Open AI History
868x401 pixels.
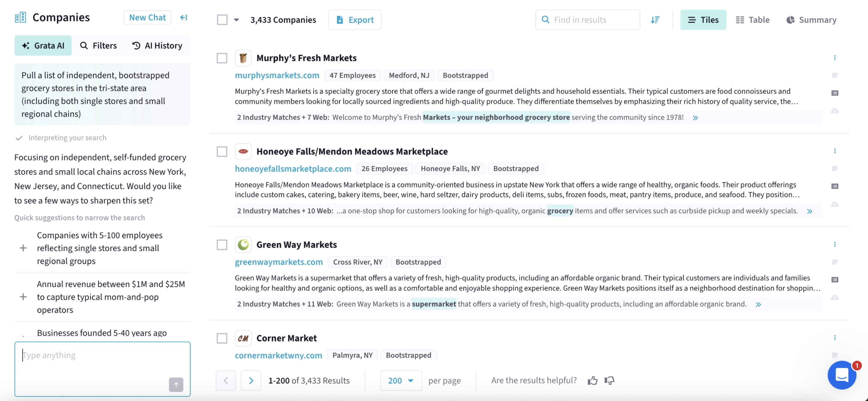click(x=157, y=45)
